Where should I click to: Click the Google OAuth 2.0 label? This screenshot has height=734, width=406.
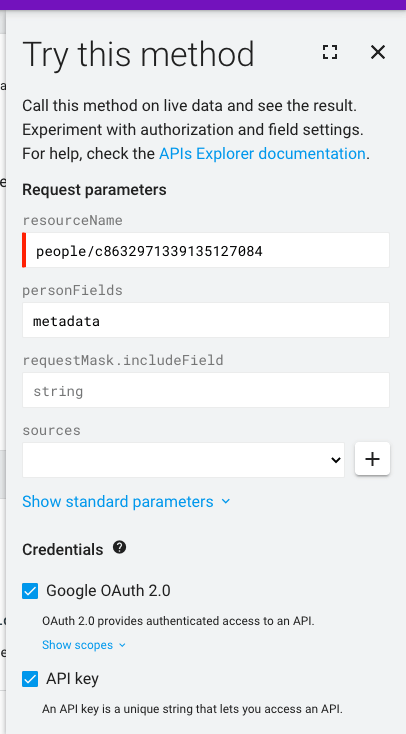pos(108,591)
